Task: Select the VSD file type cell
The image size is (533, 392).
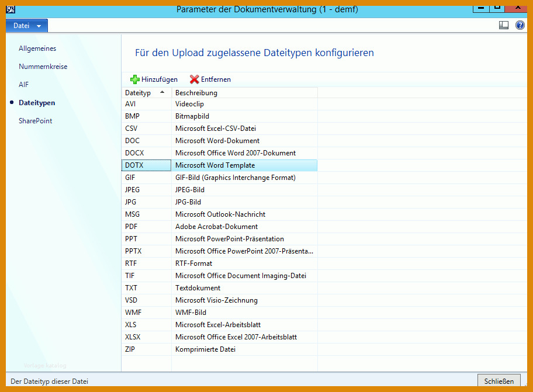Action: [x=147, y=300]
